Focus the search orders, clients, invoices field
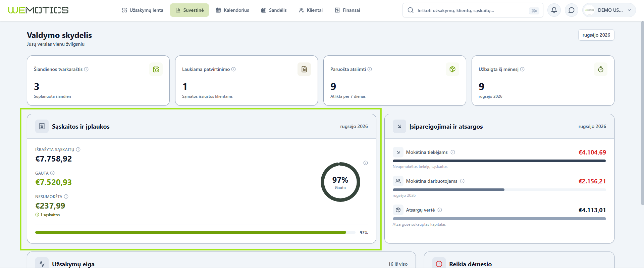 click(x=473, y=10)
